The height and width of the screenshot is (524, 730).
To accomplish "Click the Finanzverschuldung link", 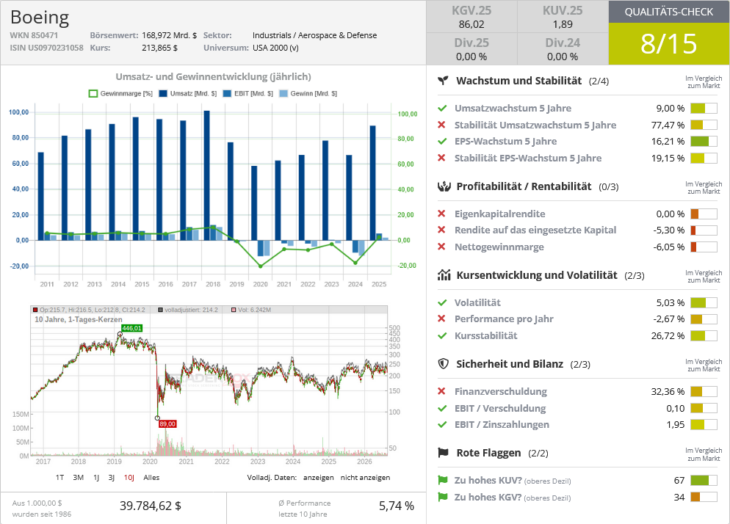I will 500,391.
